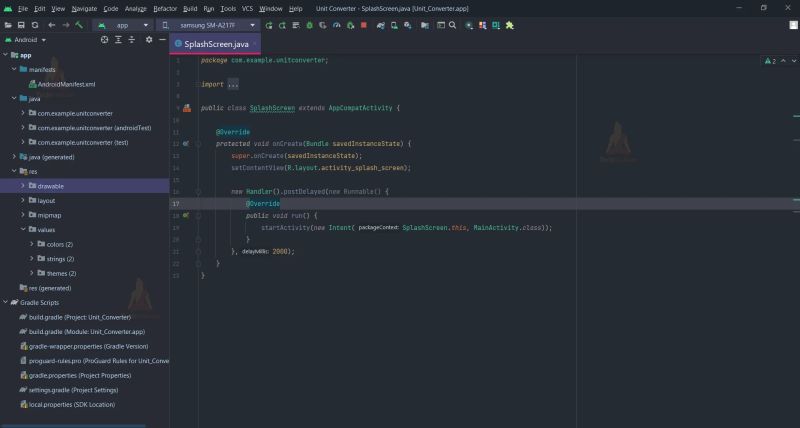Click the Search Everywhere magnifier icon
Image resolution: width=800 pixels, height=428 pixels.
[452, 25]
